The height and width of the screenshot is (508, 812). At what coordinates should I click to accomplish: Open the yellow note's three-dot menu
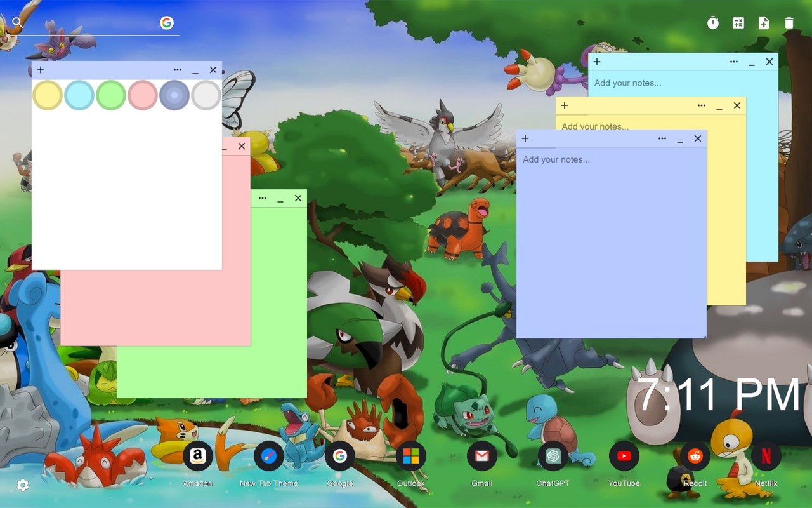point(702,105)
